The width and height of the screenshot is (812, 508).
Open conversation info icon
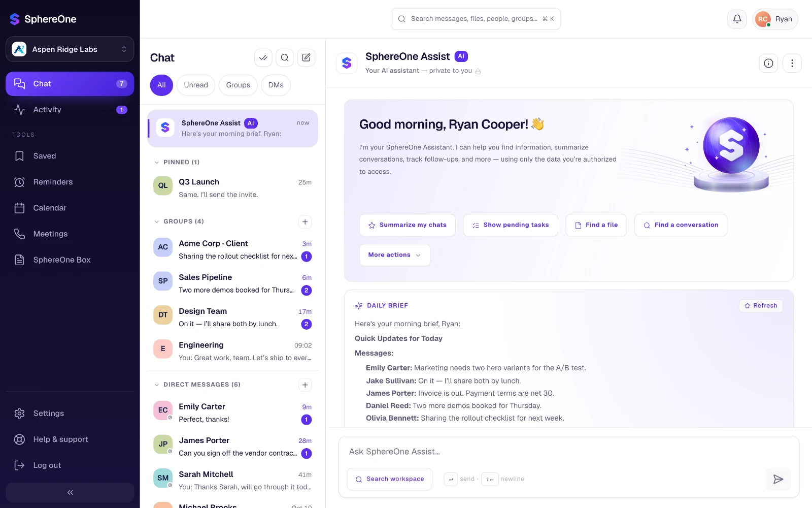click(768, 63)
